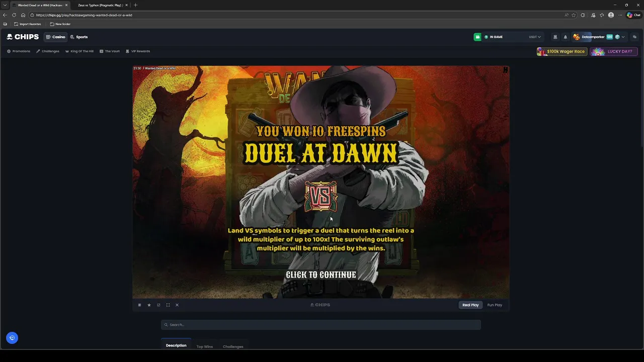Enter fullscreen mode for the game
Viewport: 644px width, 362px height.
coord(168,305)
